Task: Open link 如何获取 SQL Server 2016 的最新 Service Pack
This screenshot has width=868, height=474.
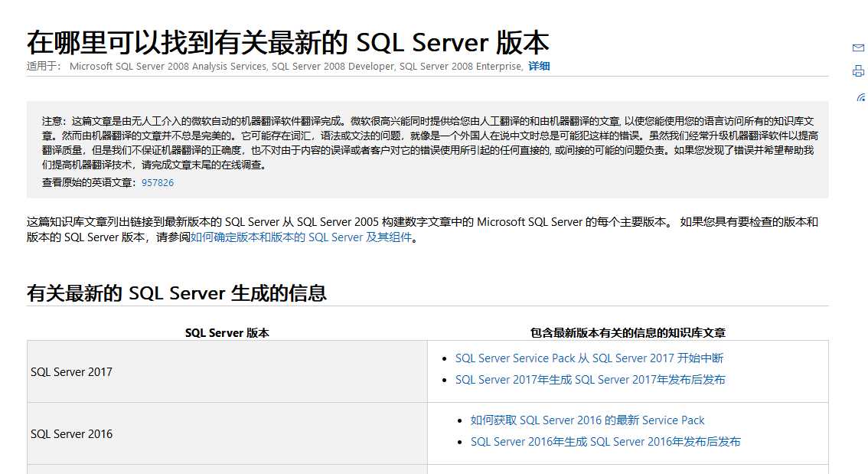Action: coord(587,420)
